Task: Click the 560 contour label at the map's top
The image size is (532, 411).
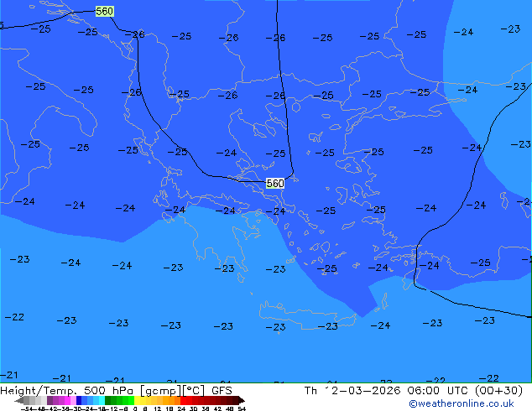Action: point(104,12)
